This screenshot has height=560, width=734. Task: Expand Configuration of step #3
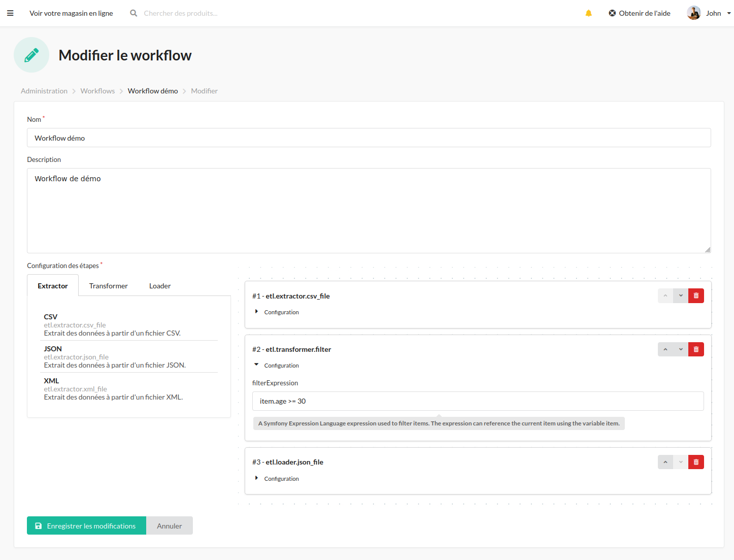tap(276, 478)
